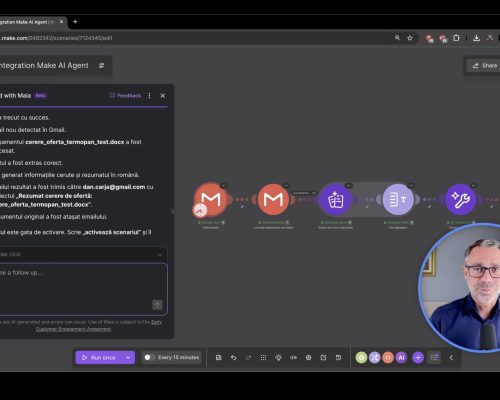This screenshot has width=500, height=400.
Task: Open the AI extract text from document module
Action: click(x=336, y=199)
